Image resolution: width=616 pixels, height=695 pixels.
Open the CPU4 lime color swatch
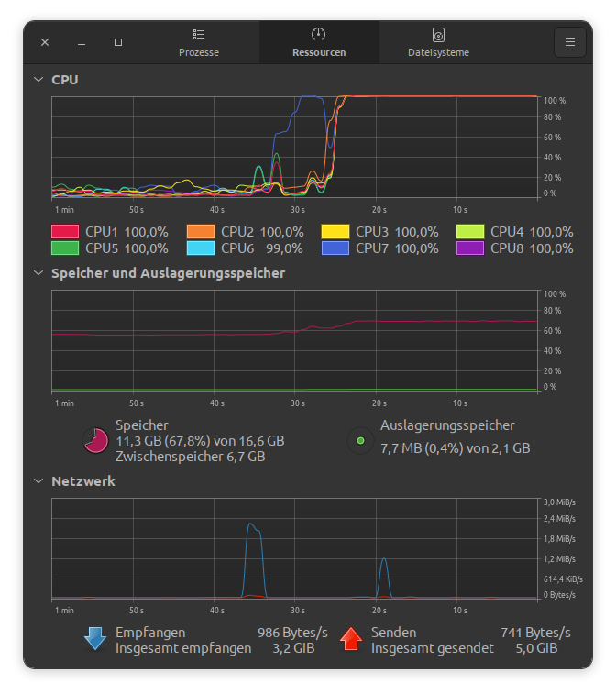470,232
